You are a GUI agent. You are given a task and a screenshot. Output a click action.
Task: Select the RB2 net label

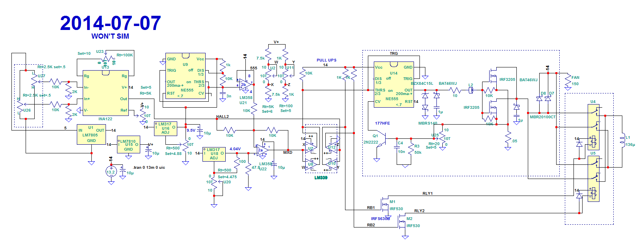[x=371, y=225]
